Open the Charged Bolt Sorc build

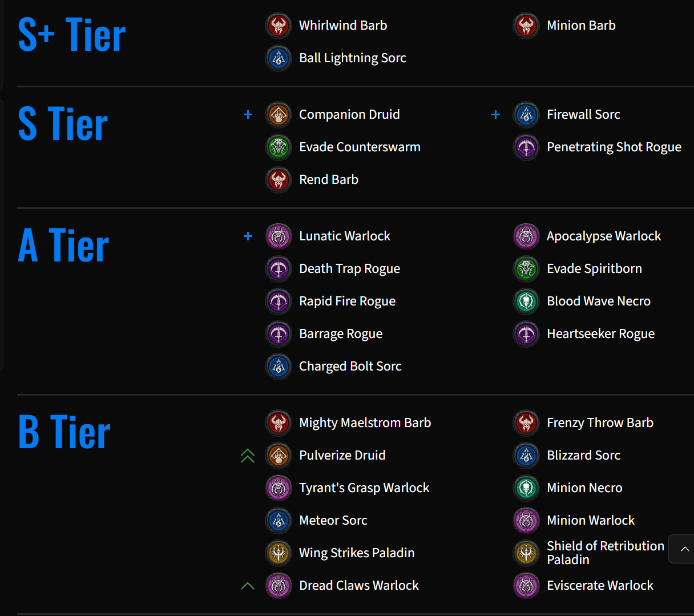pyautogui.click(x=350, y=367)
